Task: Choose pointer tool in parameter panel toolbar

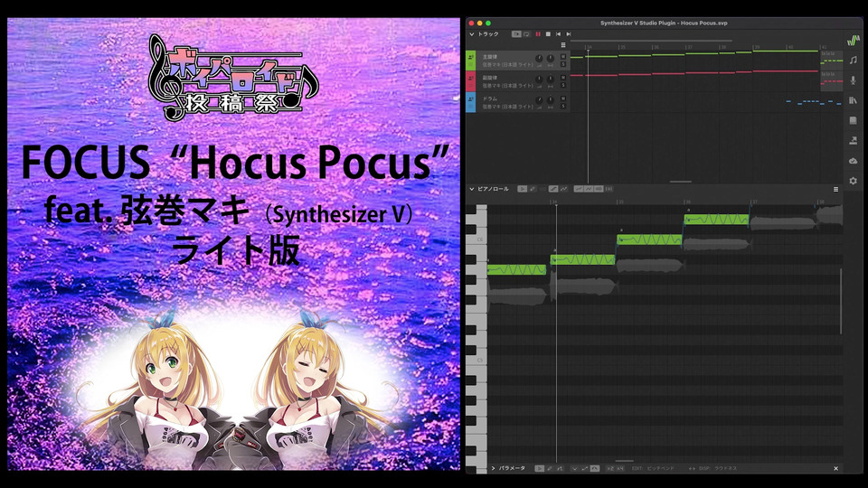Action: (539, 469)
